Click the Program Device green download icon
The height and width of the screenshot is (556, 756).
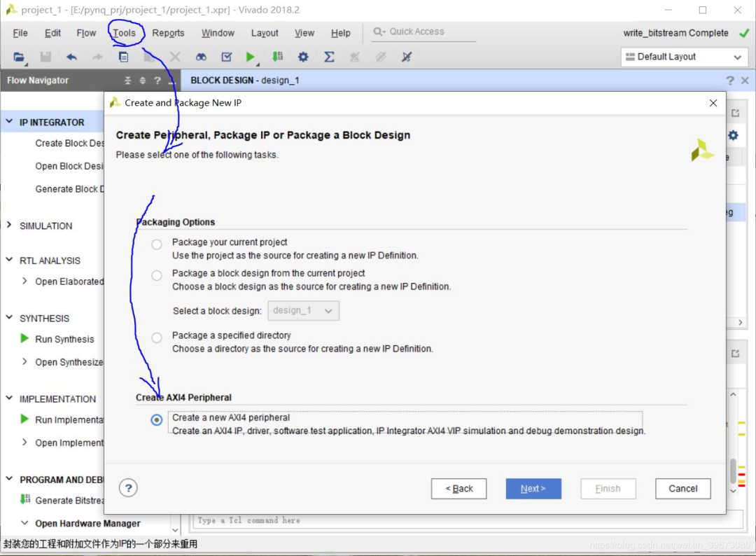click(277, 57)
